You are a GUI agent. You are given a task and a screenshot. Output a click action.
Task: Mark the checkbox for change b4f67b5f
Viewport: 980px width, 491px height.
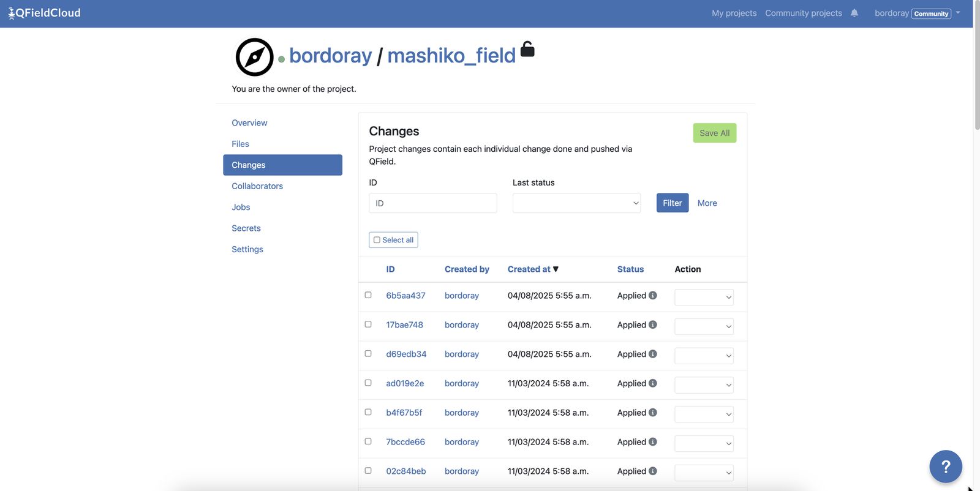click(x=368, y=413)
